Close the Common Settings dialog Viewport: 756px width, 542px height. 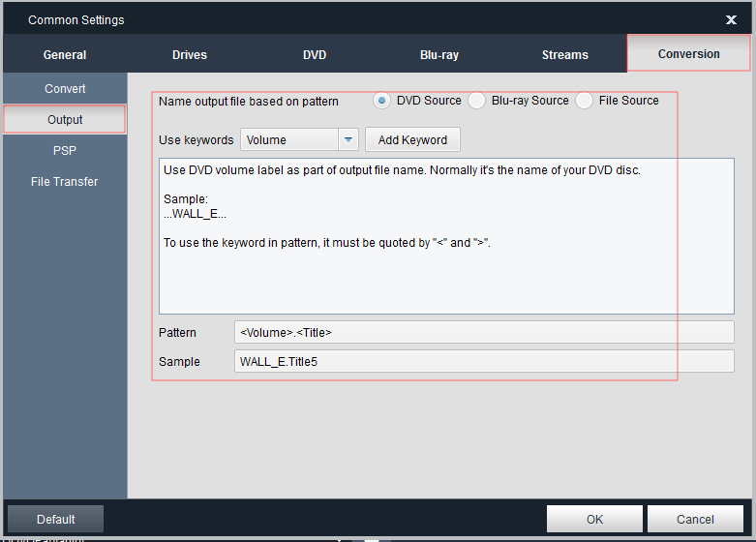[x=731, y=19]
